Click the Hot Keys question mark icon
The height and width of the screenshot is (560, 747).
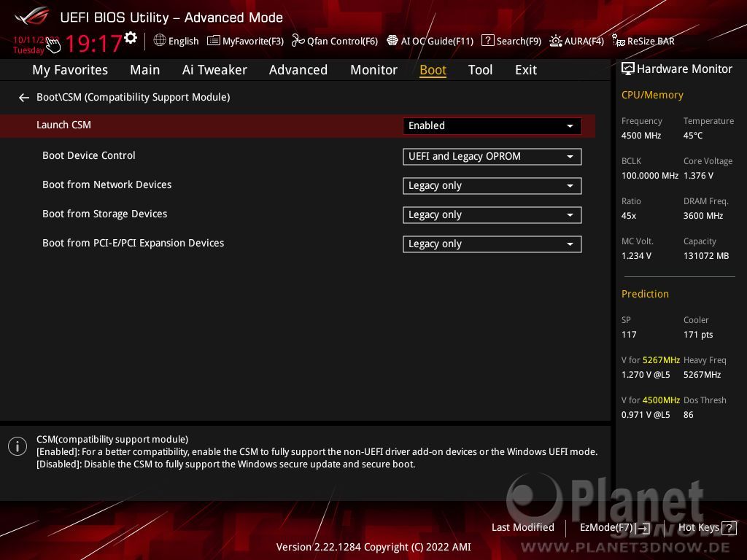[729, 528]
